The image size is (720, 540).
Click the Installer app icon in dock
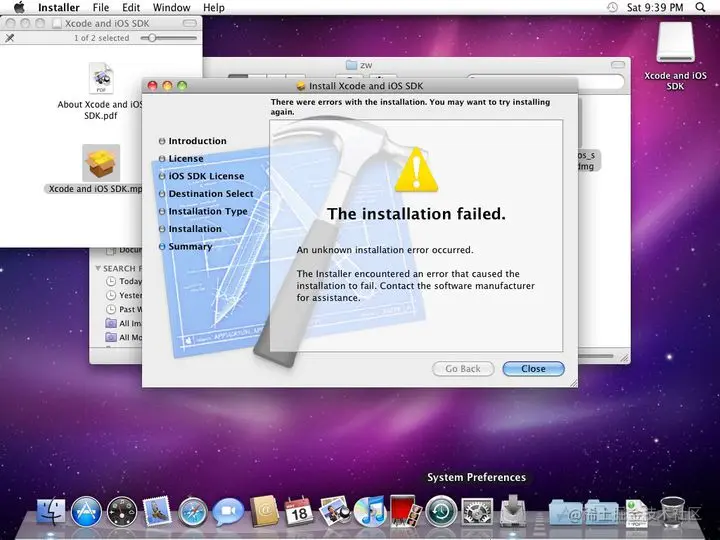point(512,510)
